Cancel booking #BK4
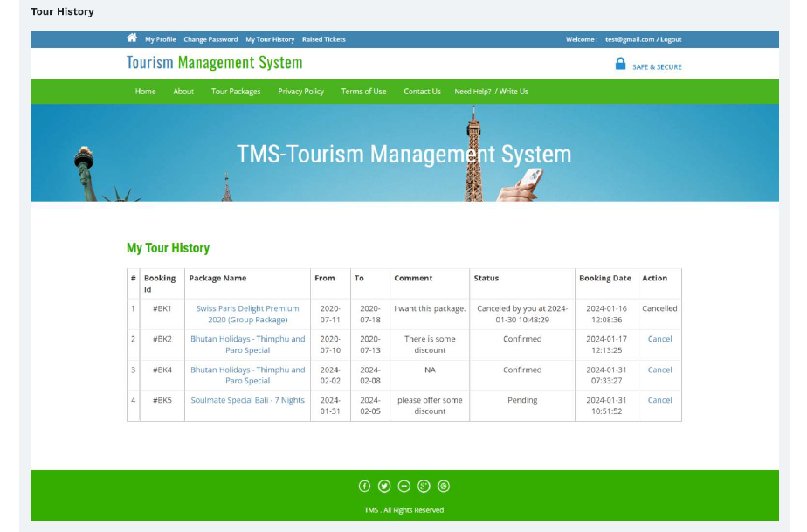807x532 pixels. click(x=659, y=370)
